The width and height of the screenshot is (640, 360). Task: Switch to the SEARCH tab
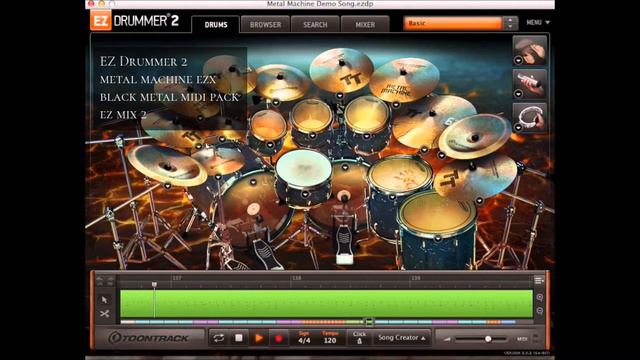(315, 24)
